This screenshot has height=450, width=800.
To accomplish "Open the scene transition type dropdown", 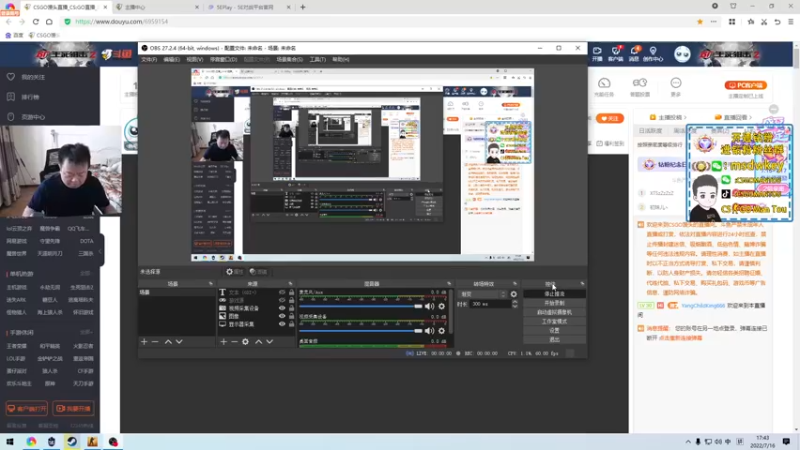I will [482, 294].
